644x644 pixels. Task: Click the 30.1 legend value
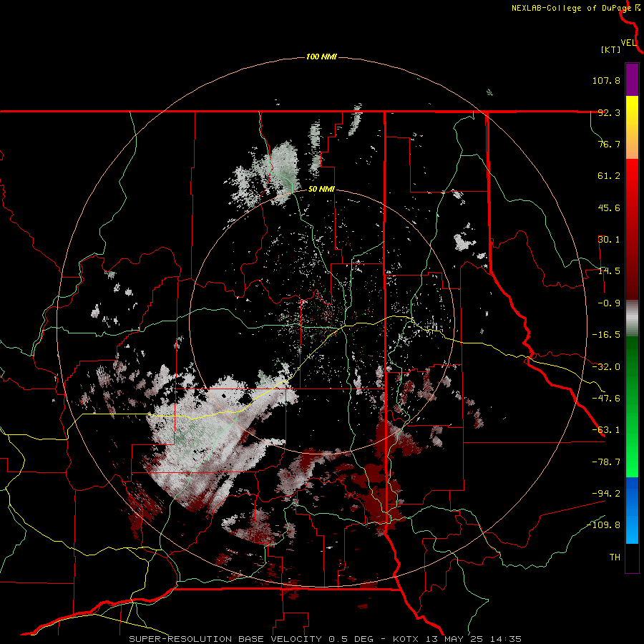(x=609, y=240)
